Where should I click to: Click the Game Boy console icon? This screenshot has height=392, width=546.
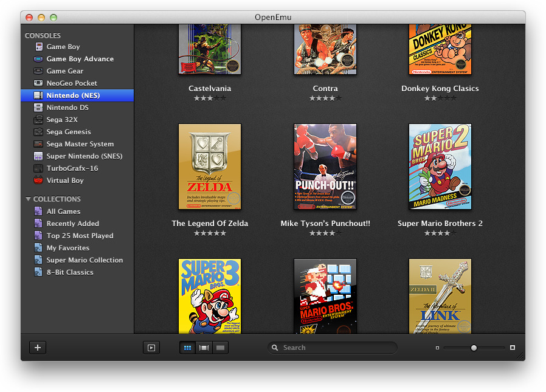tap(39, 47)
